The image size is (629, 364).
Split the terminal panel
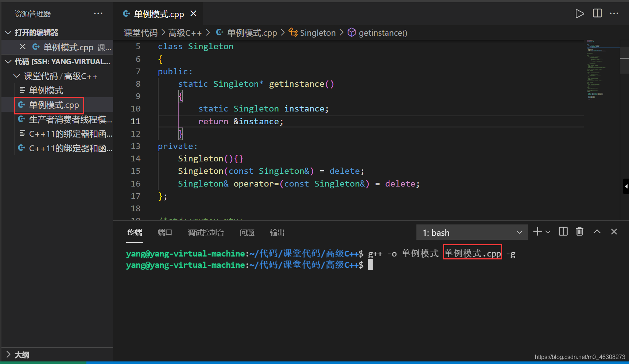[x=563, y=231]
